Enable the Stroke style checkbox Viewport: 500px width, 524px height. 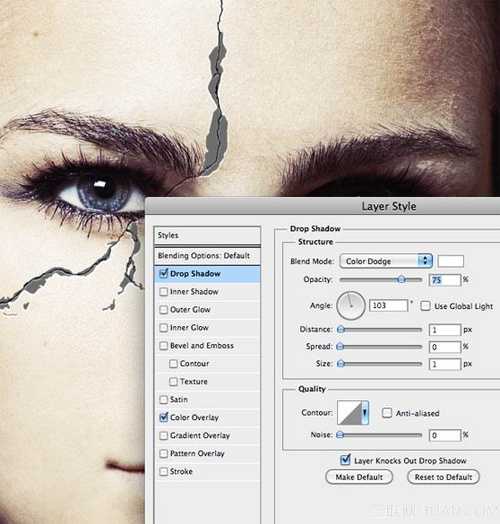[x=163, y=472]
